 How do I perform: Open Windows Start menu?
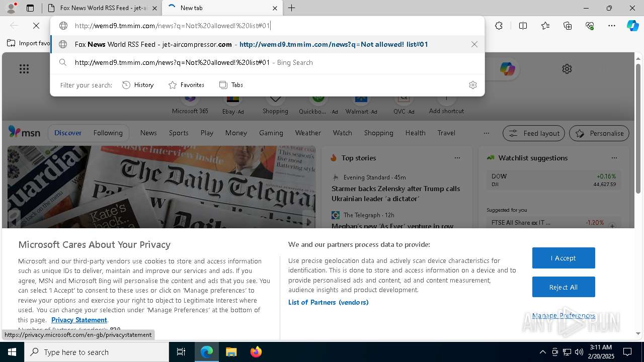point(12,352)
